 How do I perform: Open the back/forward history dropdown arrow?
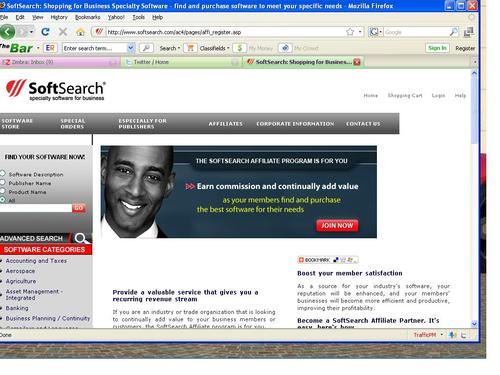tap(31, 32)
